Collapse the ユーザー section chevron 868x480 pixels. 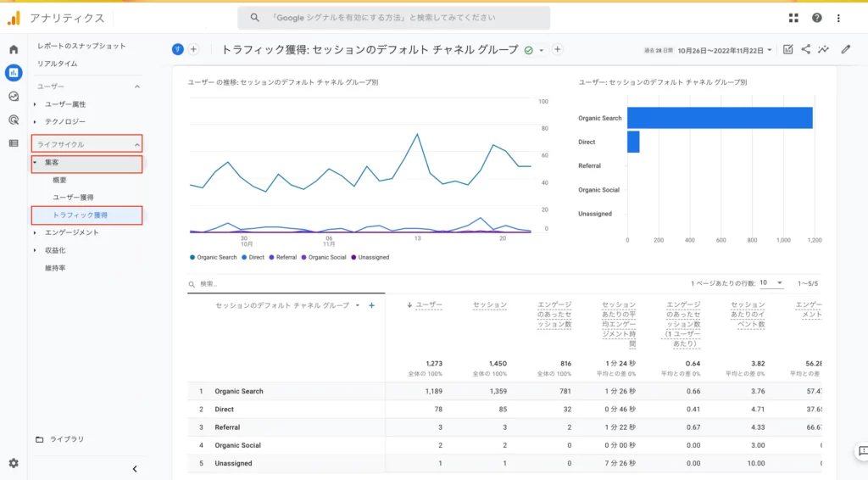[137, 87]
